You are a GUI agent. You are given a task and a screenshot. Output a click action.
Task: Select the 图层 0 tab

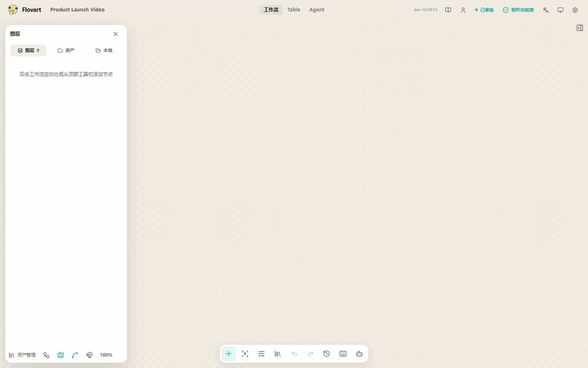pos(28,50)
